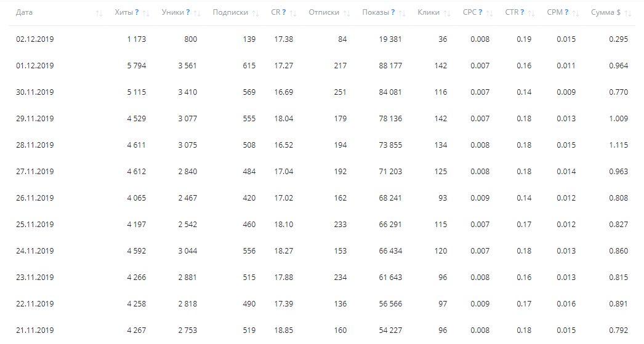644x344 pixels.
Task: Click the sort arrows beside Подписки
Action: 256,13
